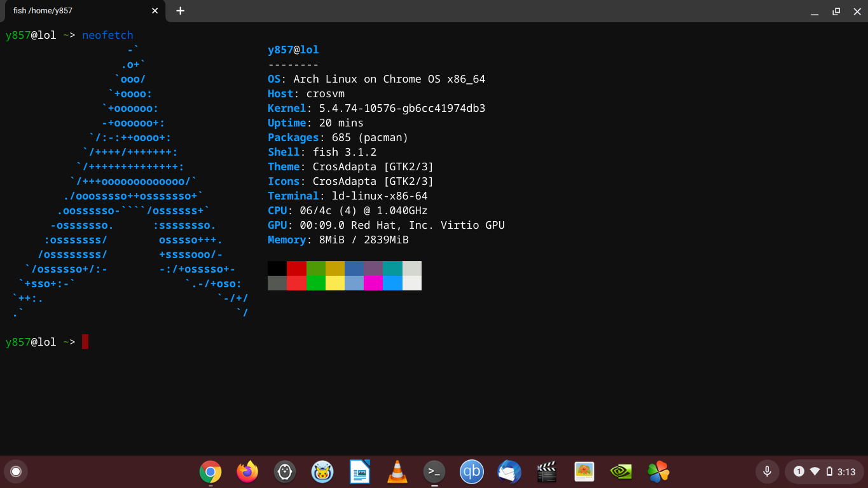Screen dimensions: 868x488
Task: Launch the NVIDIA settings app
Action: (x=621, y=471)
